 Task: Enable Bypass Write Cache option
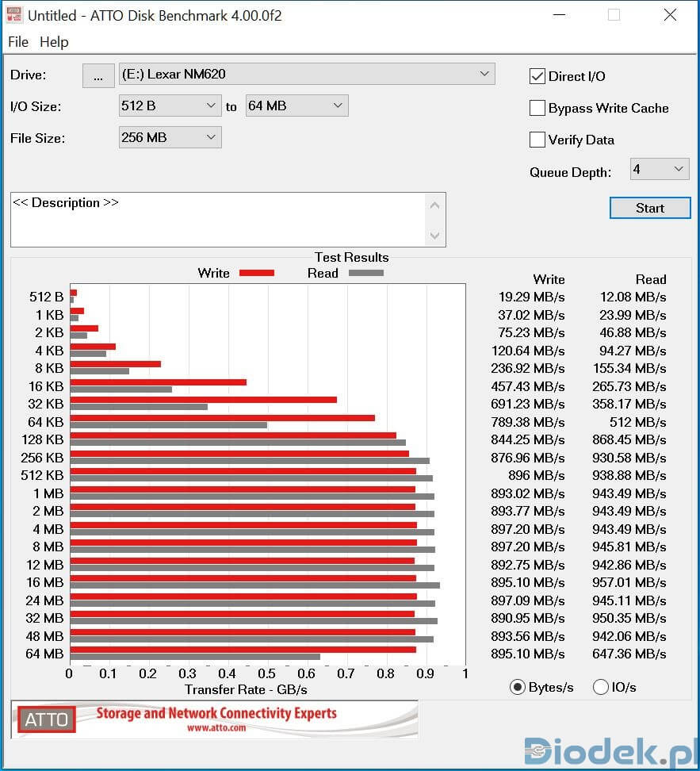point(537,108)
